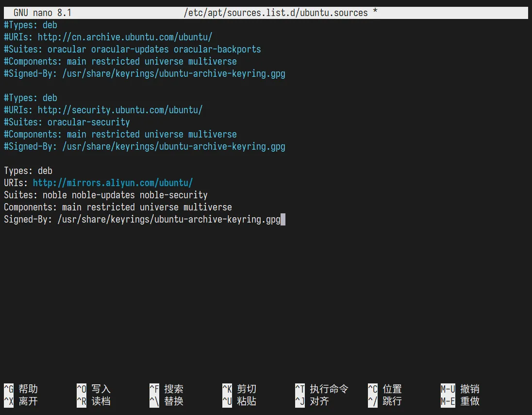Viewport: 532px width, 415px height.
Task: Place cursor on 'Suites: noble noble-updates noble-security' line
Action: tap(105, 195)
